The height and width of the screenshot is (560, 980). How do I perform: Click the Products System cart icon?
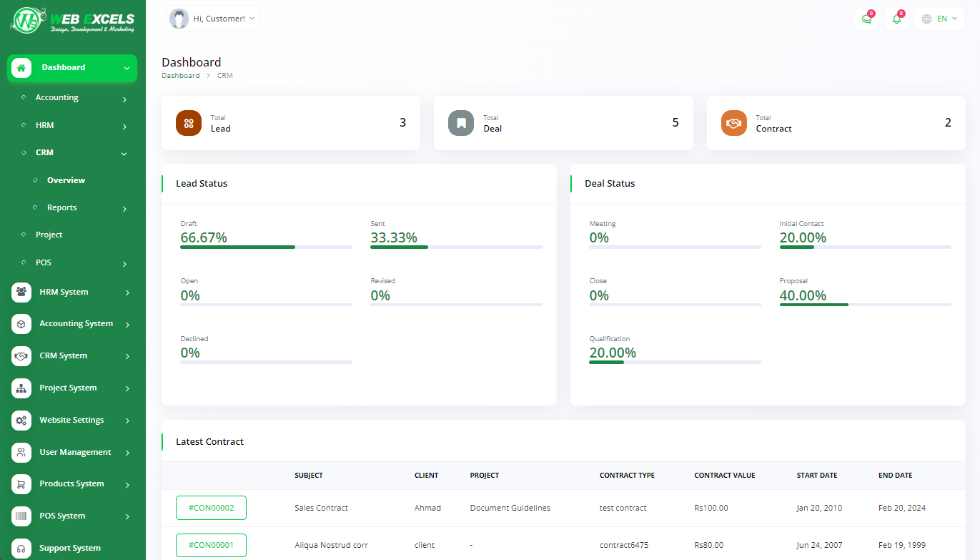point(21,484)
